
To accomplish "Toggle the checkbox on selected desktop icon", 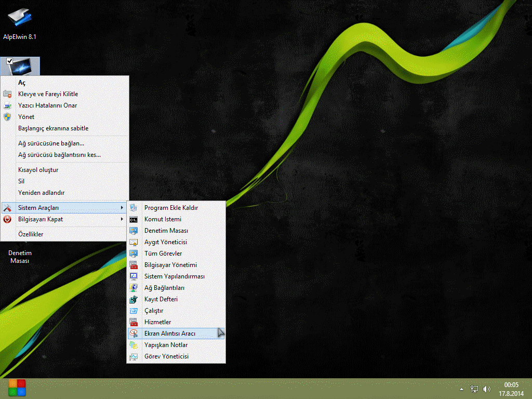I will (9, 61).
